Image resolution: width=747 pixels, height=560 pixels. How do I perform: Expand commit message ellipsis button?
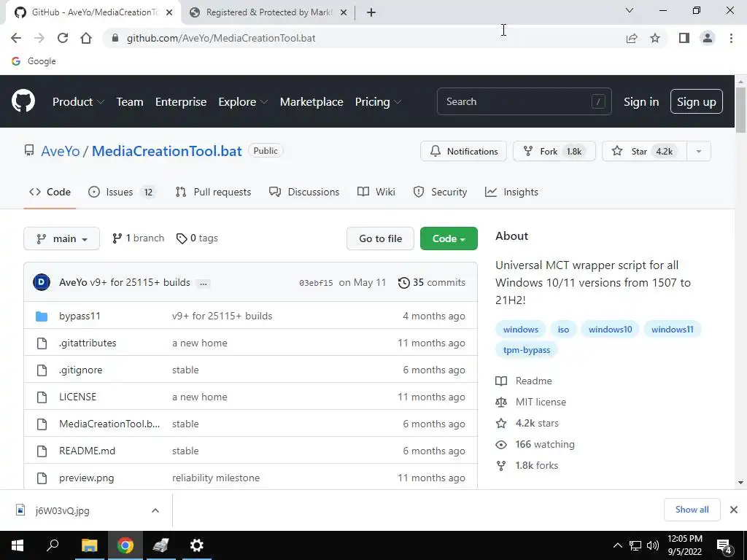(x=204, y=283)
